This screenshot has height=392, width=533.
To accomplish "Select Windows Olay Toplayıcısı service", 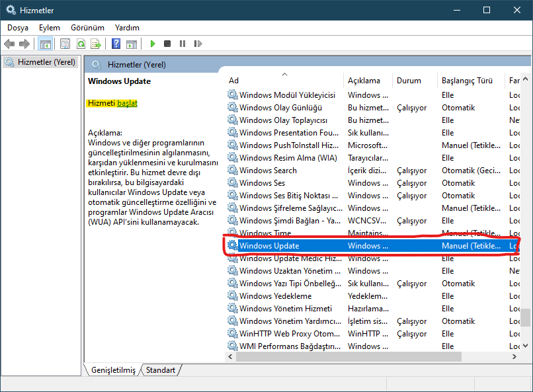I will [373, 120].
